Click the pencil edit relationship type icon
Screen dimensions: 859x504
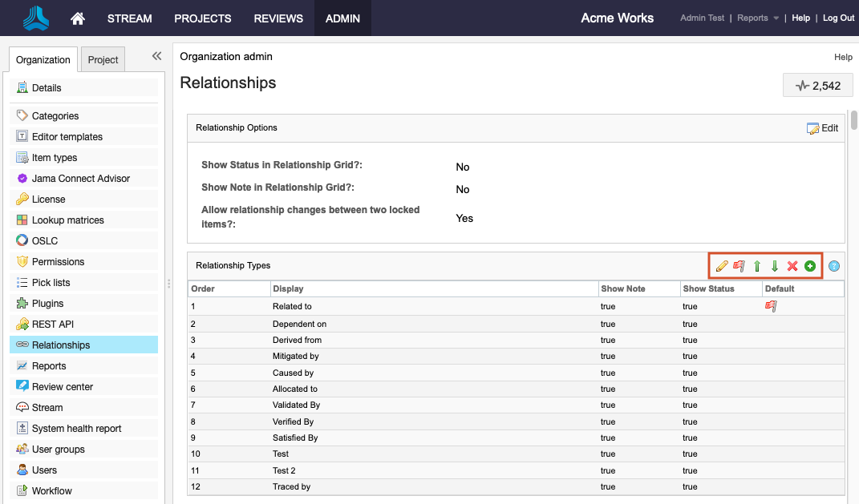[722, 266]
